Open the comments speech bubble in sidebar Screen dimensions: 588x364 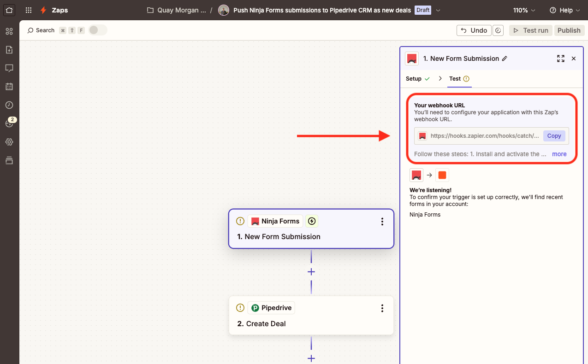9,68
